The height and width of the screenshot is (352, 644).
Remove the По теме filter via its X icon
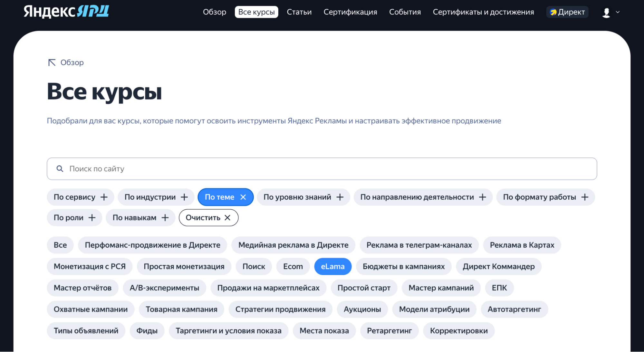[244, 197]
